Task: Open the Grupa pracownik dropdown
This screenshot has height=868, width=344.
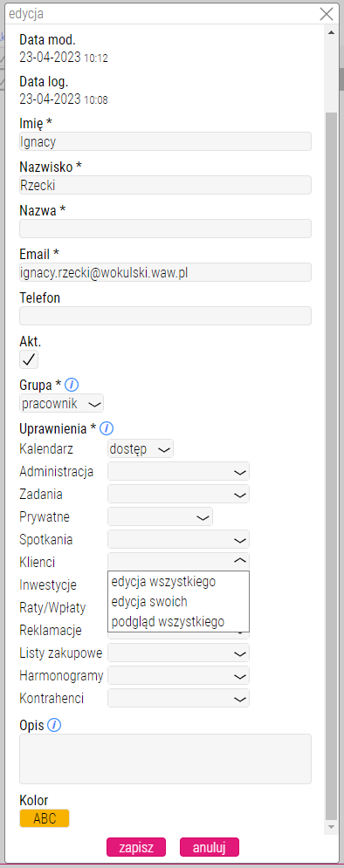Action: [x=61, y=404]
